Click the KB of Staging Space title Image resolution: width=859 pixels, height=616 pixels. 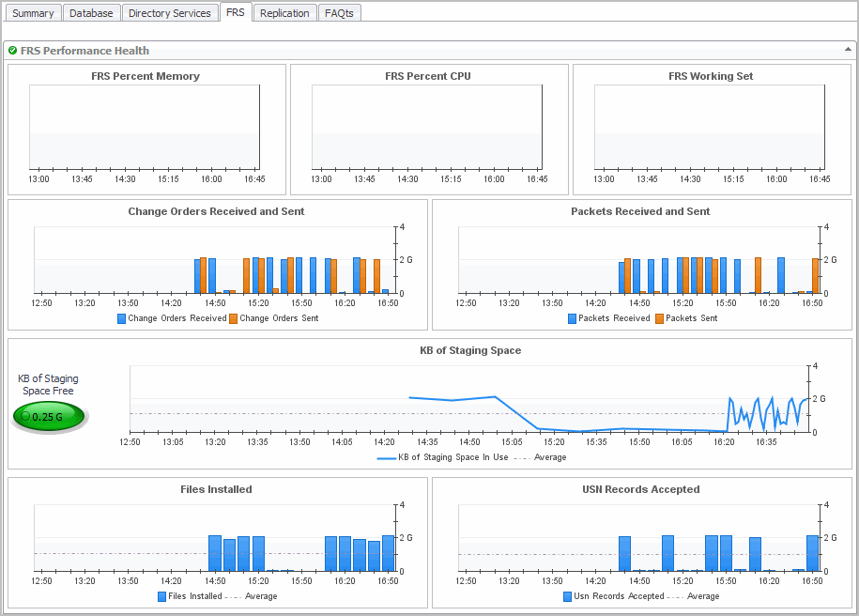pos(470,350)
